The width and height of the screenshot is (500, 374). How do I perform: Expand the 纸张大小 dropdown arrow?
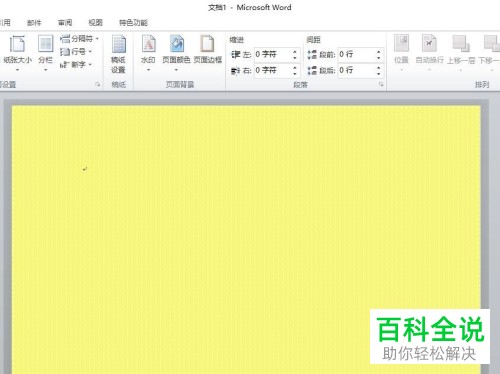[17, 70]
